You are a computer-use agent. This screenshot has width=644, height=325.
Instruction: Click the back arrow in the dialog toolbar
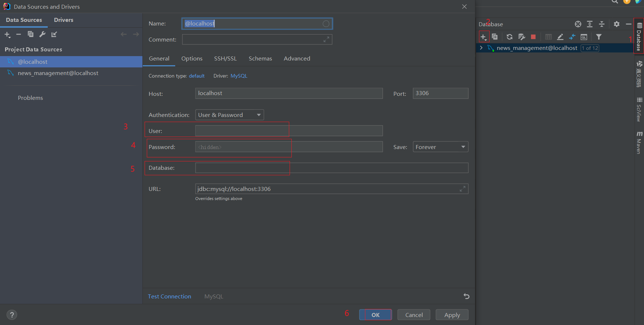124,34
